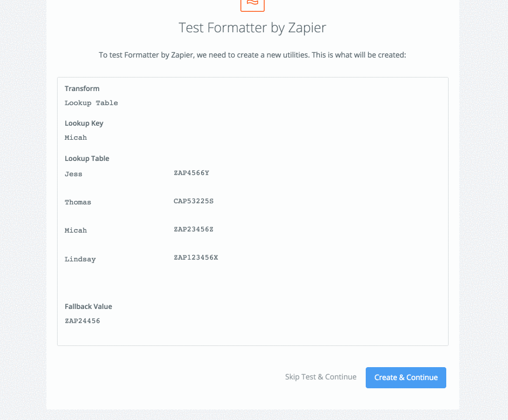
Task: Click the Lookup Table section label
Action: pos(87,159)
